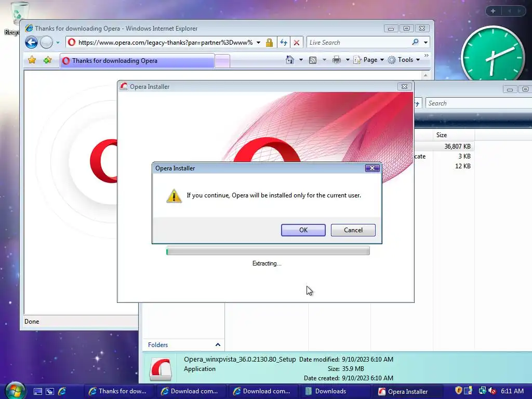Expand the Home button dropdown arrow
This screenshot has height=399, width=532.
click(x=301, y=60)
